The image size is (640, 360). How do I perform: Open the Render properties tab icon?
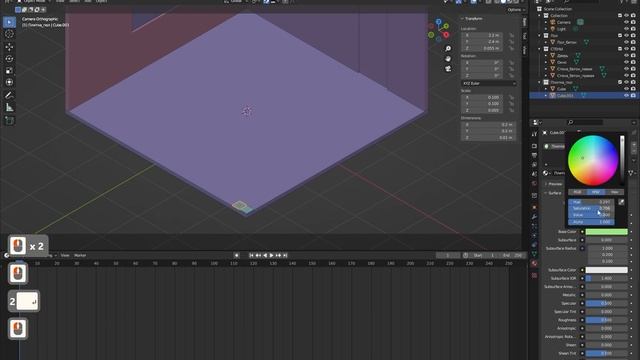(x=534, y=146)
